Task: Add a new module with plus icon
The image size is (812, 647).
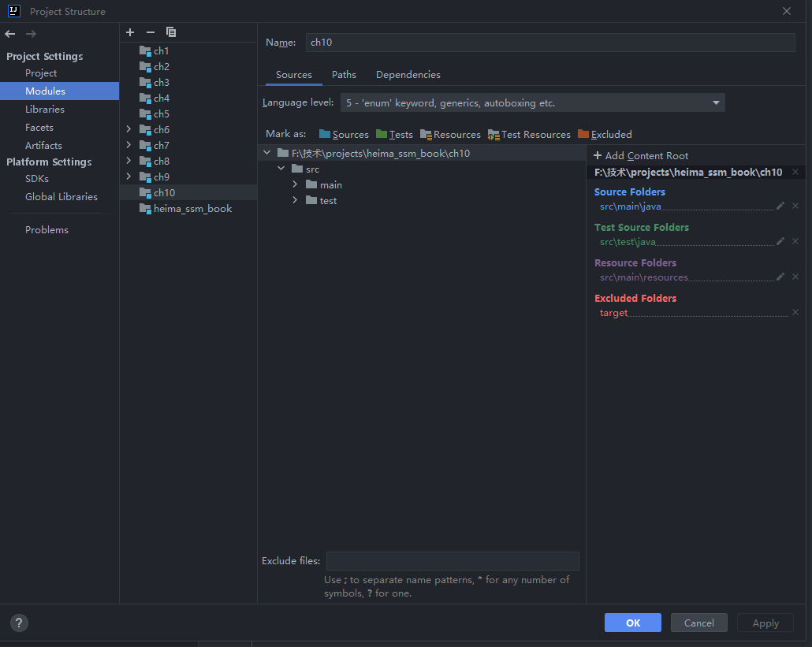Action: point(130,32)
